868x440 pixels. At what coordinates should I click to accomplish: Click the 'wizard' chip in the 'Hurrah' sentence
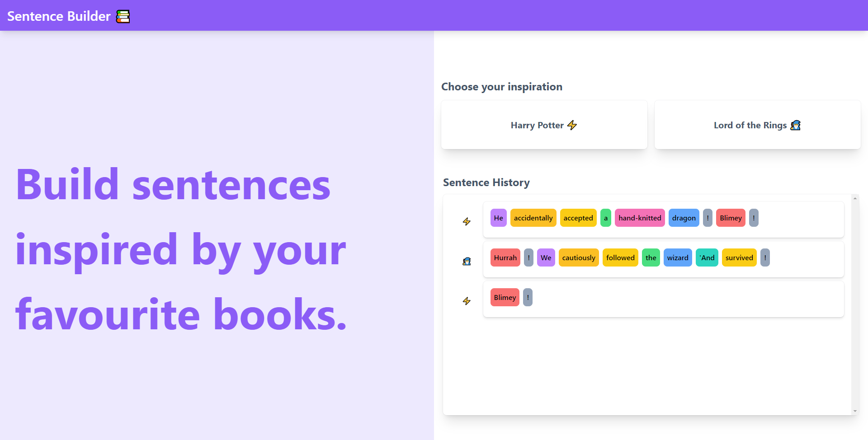pyautogui.click(x=678, y=257)
